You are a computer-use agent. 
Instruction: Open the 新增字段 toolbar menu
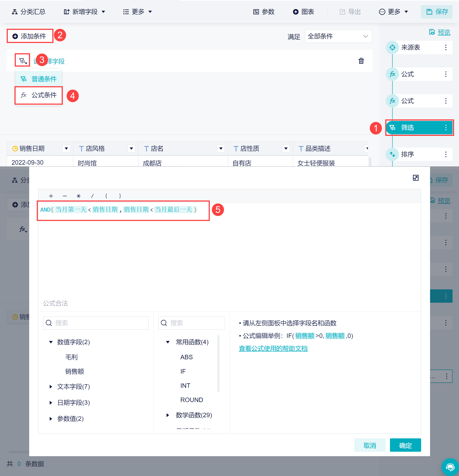(84, 12)
